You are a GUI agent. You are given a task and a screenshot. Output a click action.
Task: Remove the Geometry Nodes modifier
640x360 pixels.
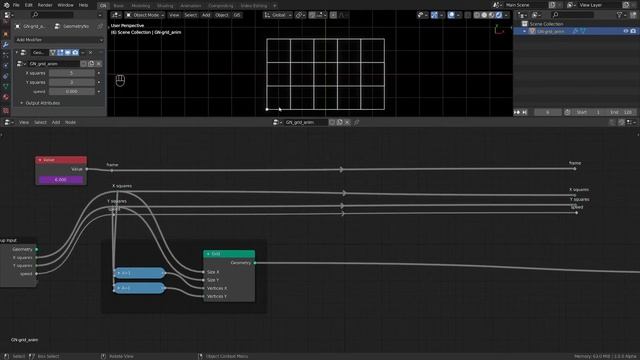(91, 53)
